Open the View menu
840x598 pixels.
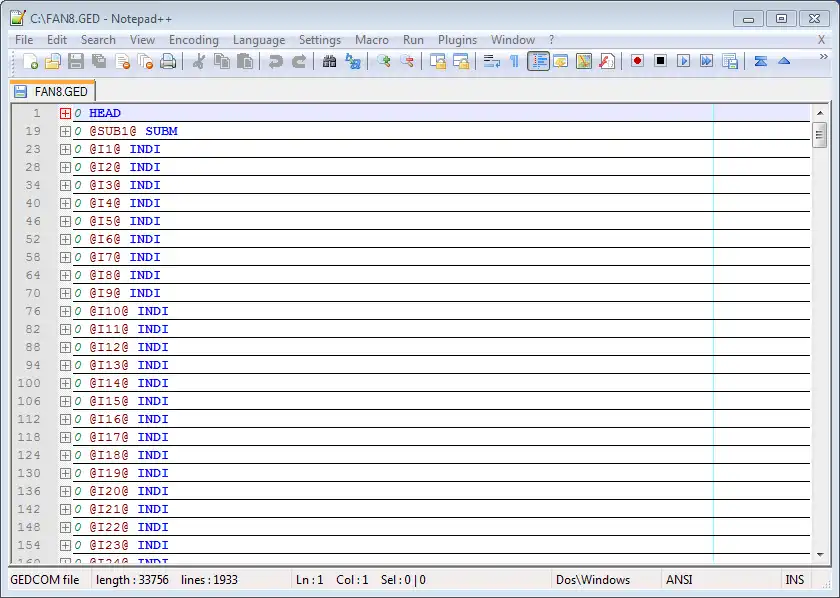[x=142, y=40]
